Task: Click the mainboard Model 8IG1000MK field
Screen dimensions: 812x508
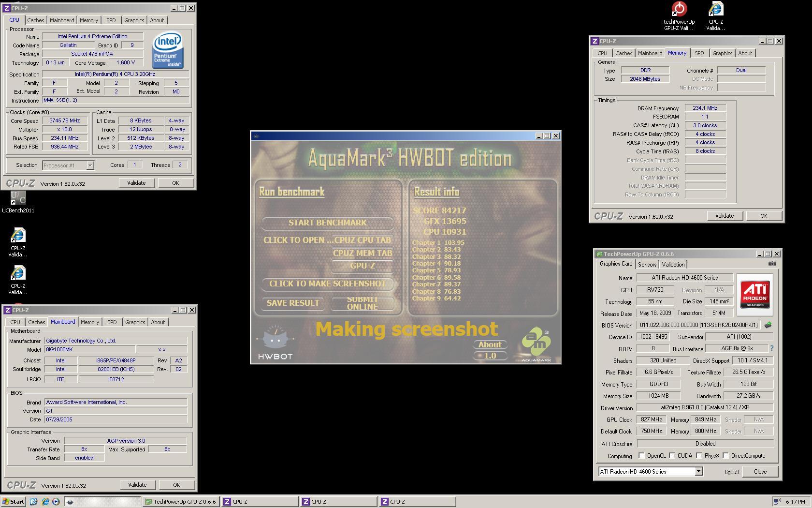Action: (x=90, y=349)
